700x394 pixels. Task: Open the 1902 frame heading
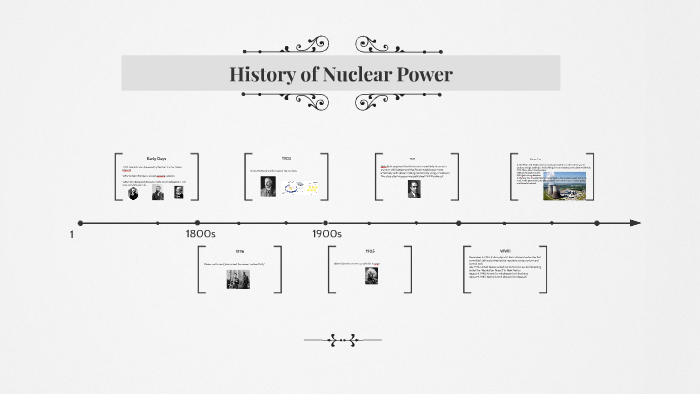[x=287, y=158]
